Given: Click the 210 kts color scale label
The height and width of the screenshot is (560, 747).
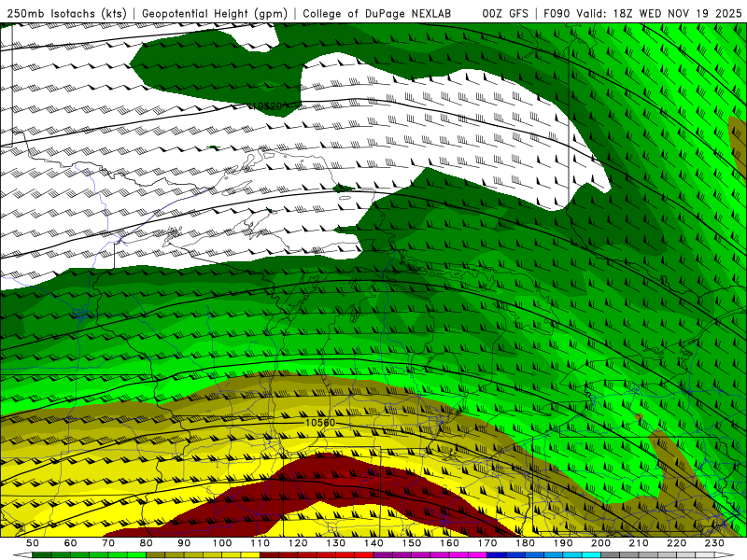Looking at the screenshot, I should [639, 543].
